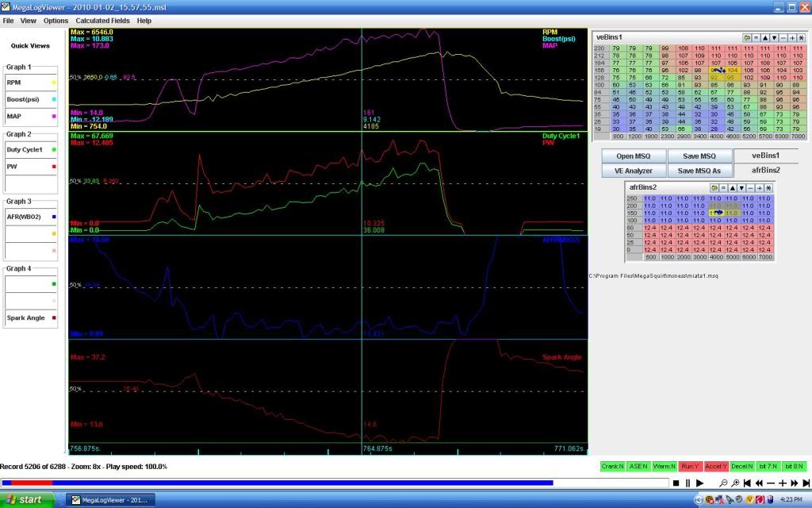Open the Duty Cycle1 field selector in Graph 2
812x508 pixels.
pos(29,149)
